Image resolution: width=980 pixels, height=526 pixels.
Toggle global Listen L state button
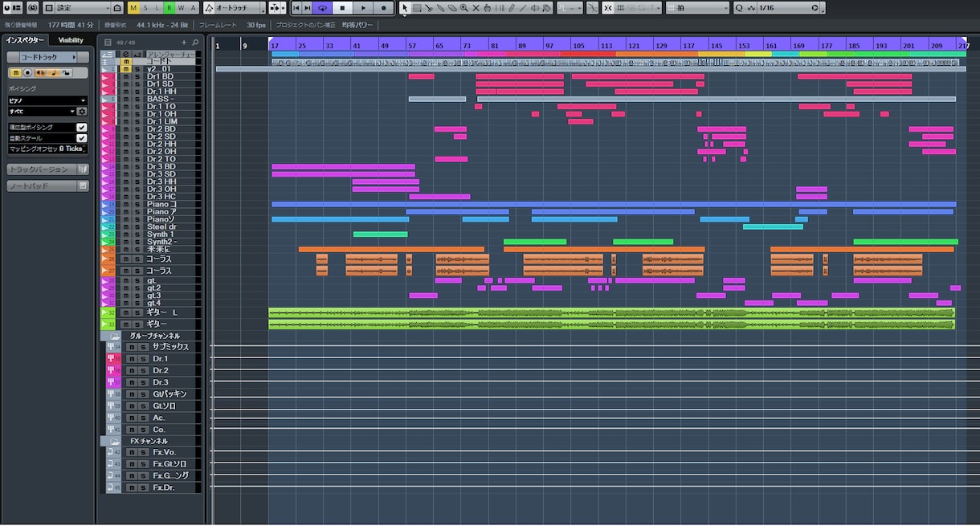[x=157, y=7]
